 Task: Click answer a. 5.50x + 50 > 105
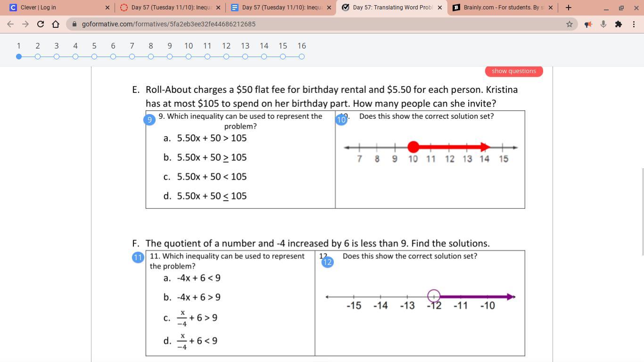(205, 138)
